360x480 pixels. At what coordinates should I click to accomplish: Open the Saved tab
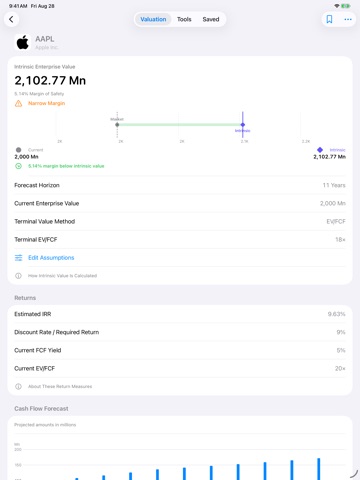pyautogui.click(x=211, y=19)
